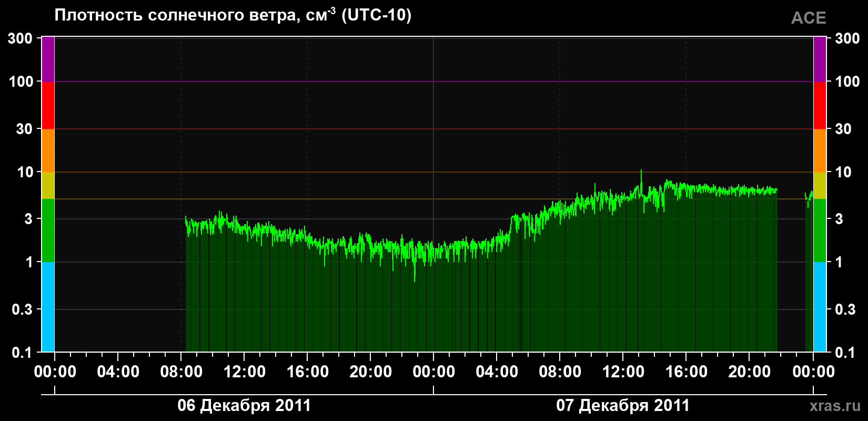868x421 pixels.
Task: Click the red band on the left color scale
Action: (48, 105)
